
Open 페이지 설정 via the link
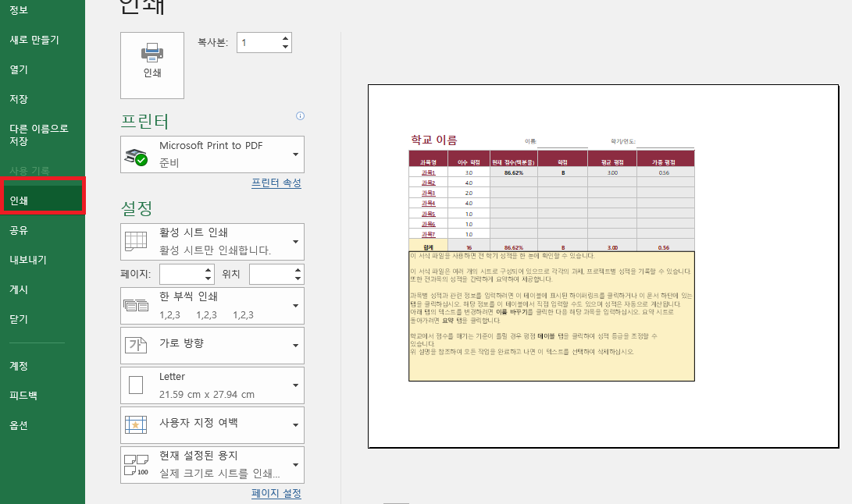pyautogui.click(x=276, y=493)
